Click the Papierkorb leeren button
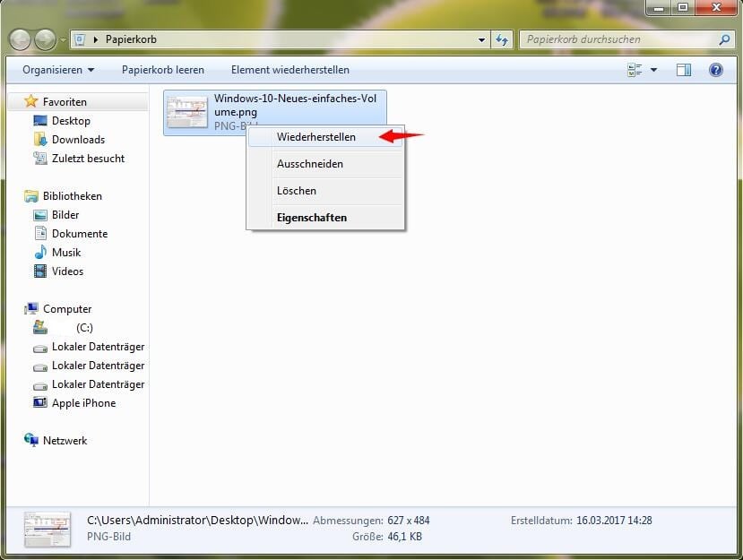The width and height of the screenshot is (743, 560). click(163, 70)
